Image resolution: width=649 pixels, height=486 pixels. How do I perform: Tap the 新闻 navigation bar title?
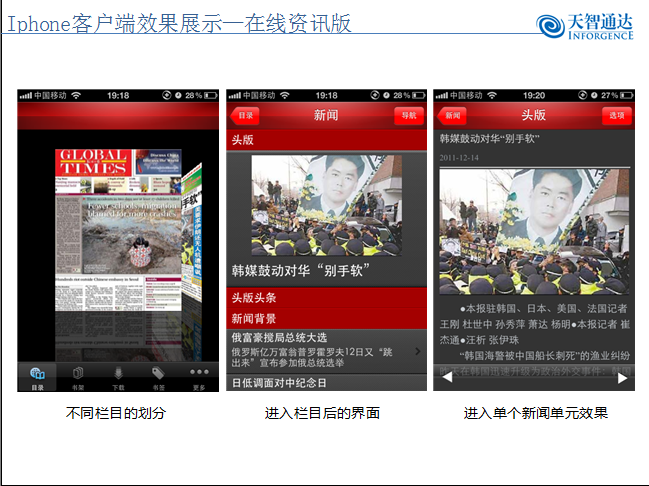[326, 115]
